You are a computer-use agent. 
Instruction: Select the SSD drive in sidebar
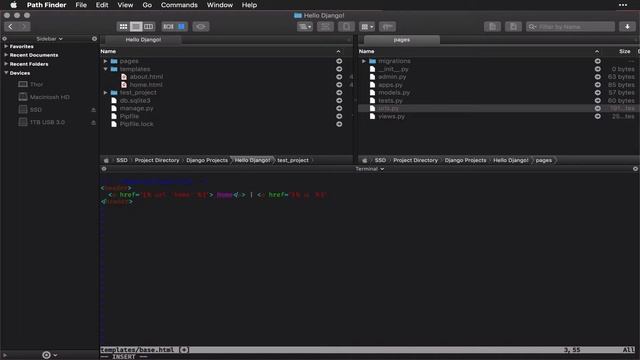coord(36,109)
